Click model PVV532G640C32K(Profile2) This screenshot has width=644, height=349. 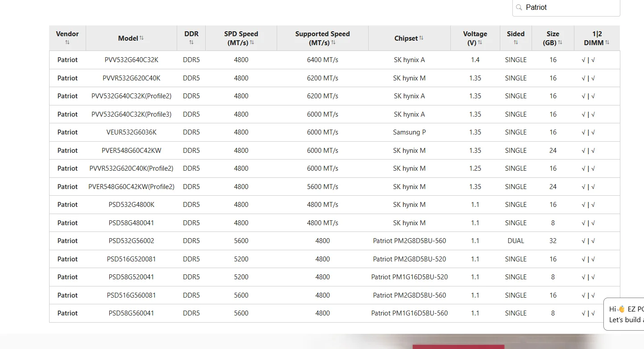click(x=132, y=96)
